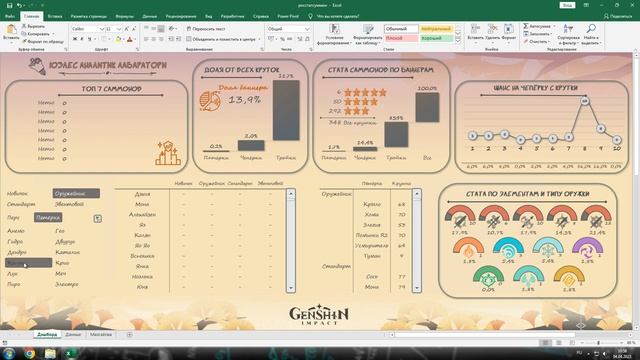Toggle Wrap Text (Переносить текст)

coord(206,29)
